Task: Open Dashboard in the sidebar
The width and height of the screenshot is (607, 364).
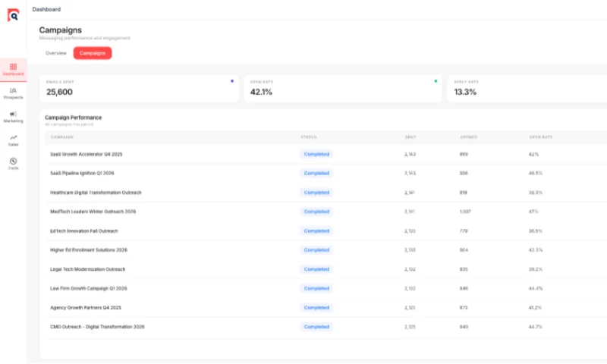Action: click(13, 70)
